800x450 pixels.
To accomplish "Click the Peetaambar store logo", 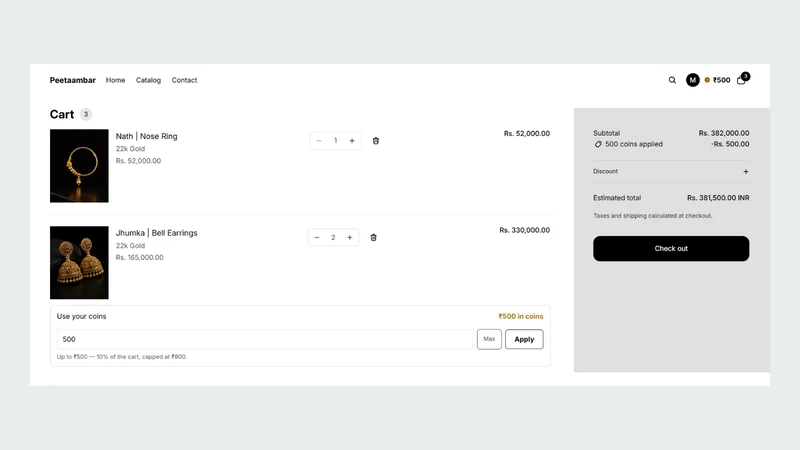I will (72, 80).
